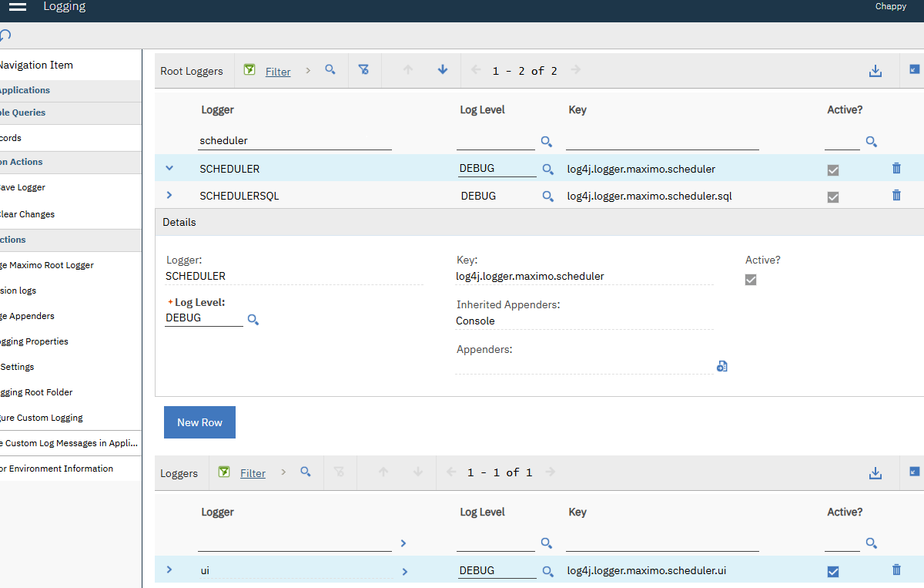Move to next row in Root Loggers
The image size is (924, 588).
click(x=443, y=69)
